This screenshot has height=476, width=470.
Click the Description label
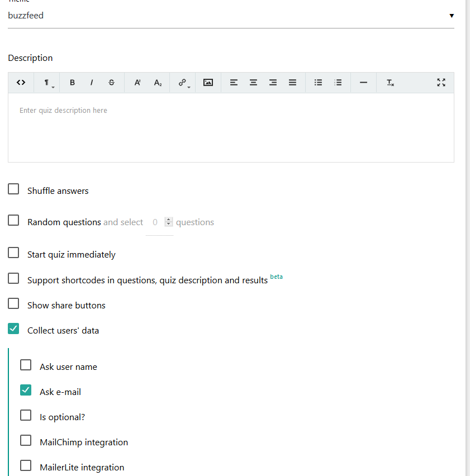tap(30, 58)
